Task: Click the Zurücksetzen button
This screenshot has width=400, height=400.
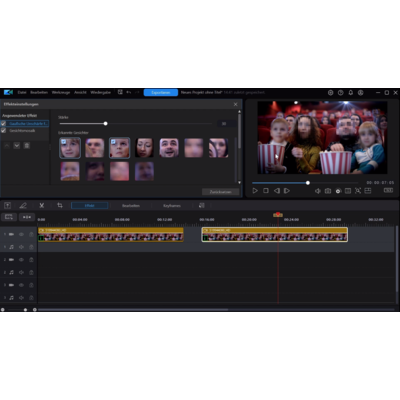Action: (220, 192)
